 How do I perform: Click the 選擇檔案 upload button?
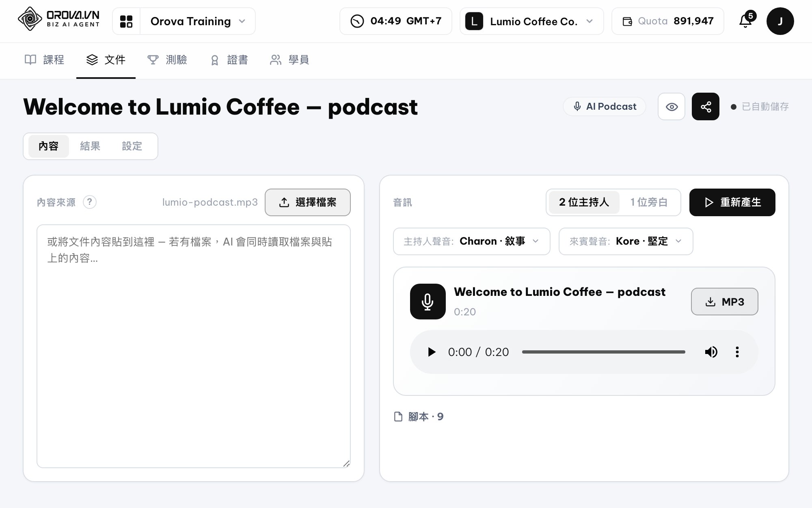click(308, 202)
